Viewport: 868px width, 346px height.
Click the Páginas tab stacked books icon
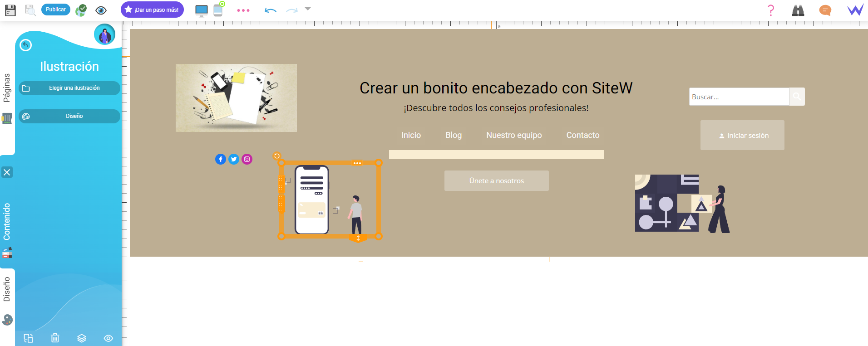[7, 119]
